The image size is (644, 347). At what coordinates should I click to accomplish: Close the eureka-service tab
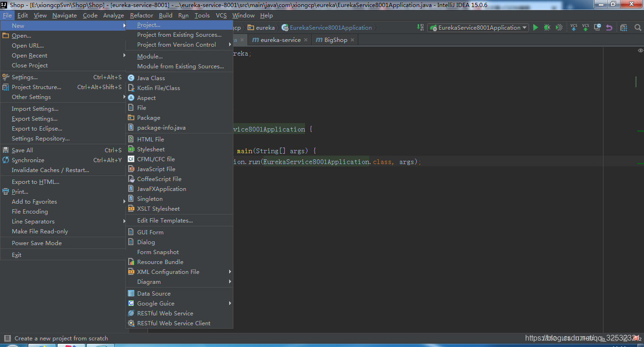pos(305,40)
